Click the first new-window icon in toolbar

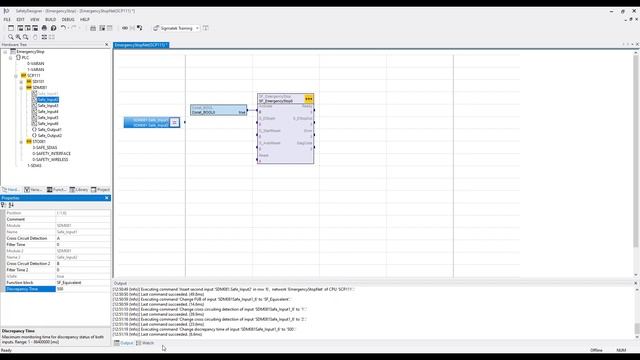(11, 28)
